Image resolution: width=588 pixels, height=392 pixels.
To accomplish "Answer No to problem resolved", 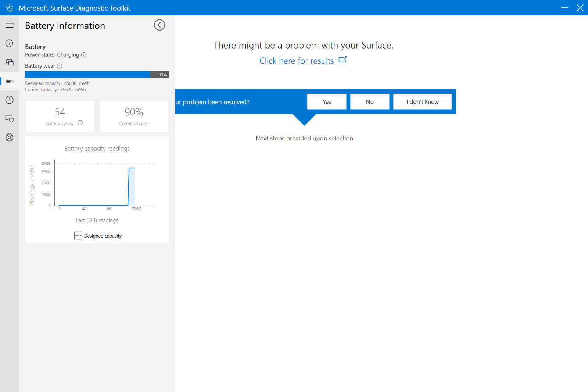I will (x=370, y=102).
